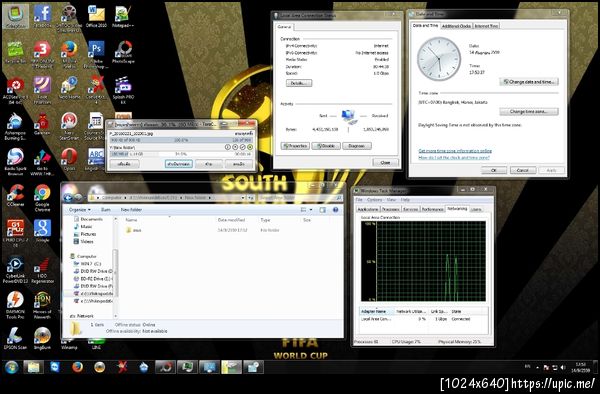Select the PhotoScape desktop icon
The height and width of the screenshot is (394, 600).
pyautogui.click(x=123, y=52)
